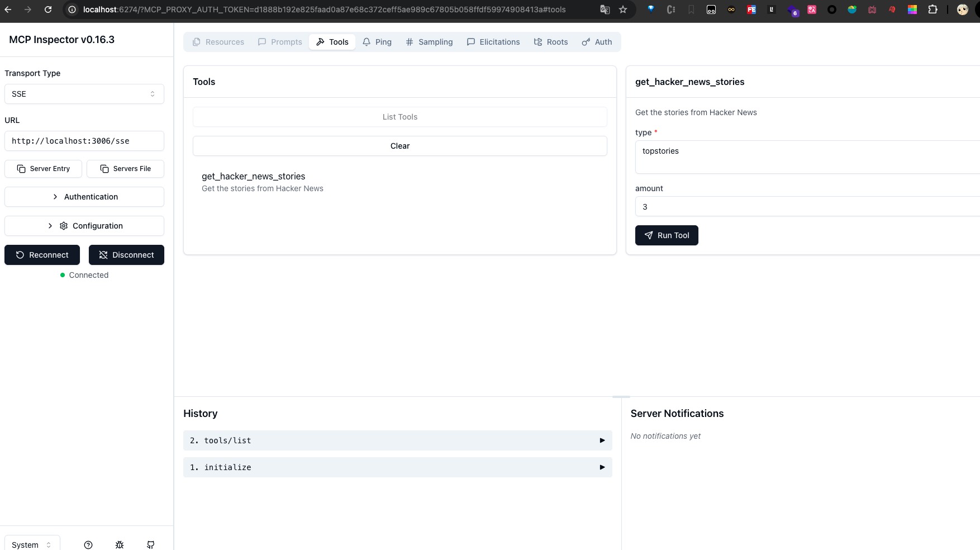Open the help question mark icon
Viewport: 980px width, 550px height.
(x=88, y=544)
